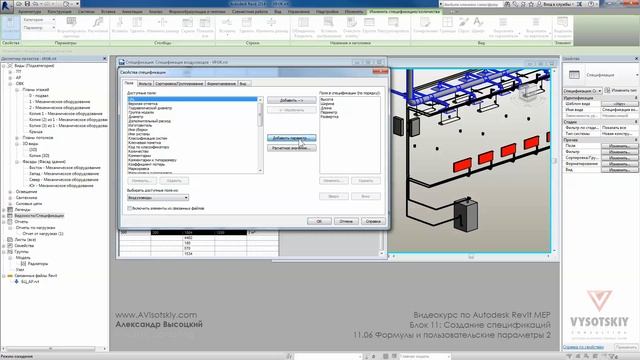
Task: Click the Revit application logo button
Action: click(x=6, y=6)
